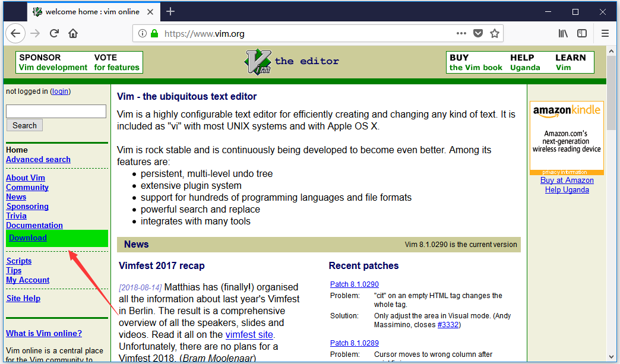Open the Documentation link
Screen dimensions: 620x364
pyautogui.click(x=34, y=225)
